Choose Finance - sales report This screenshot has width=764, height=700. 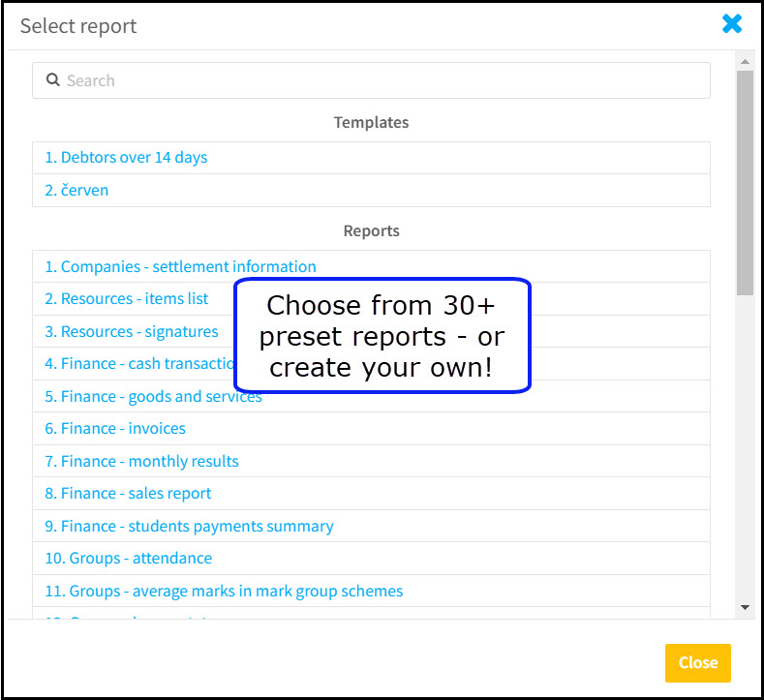coord(128,493)
